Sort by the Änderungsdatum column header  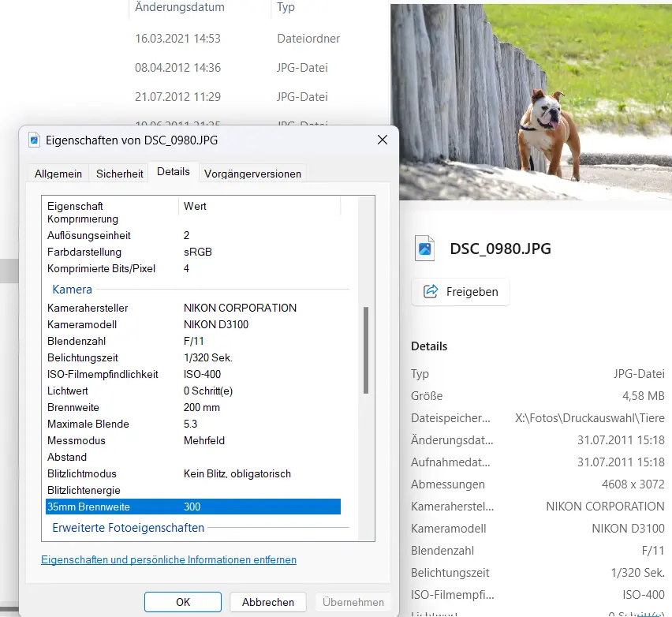point(180,7)
